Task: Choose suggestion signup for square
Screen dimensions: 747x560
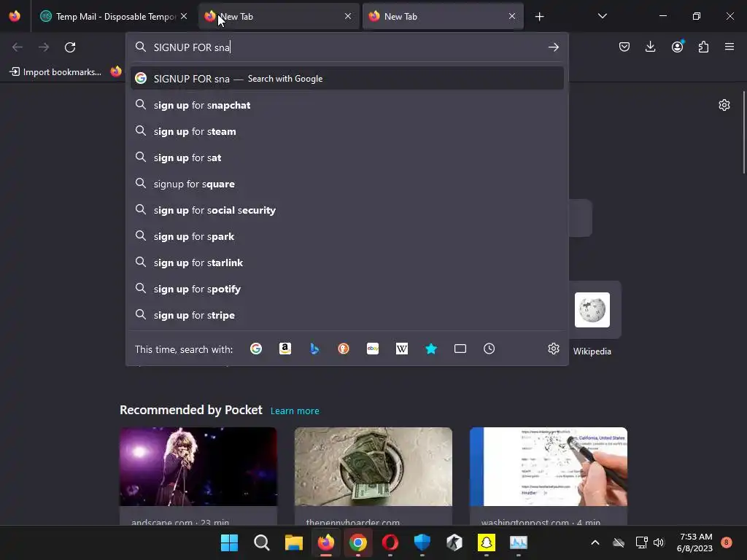Action: [347, 184]
